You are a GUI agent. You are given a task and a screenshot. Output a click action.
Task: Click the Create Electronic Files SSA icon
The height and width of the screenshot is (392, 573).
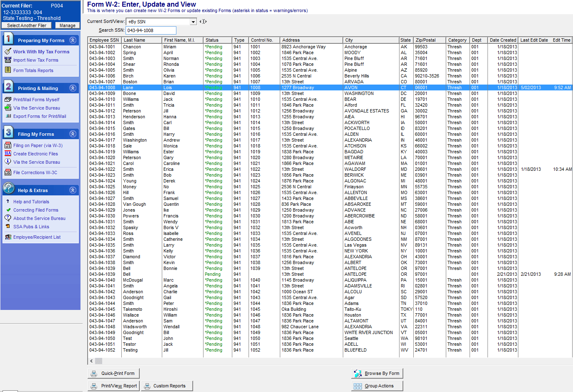coord(8,154)
